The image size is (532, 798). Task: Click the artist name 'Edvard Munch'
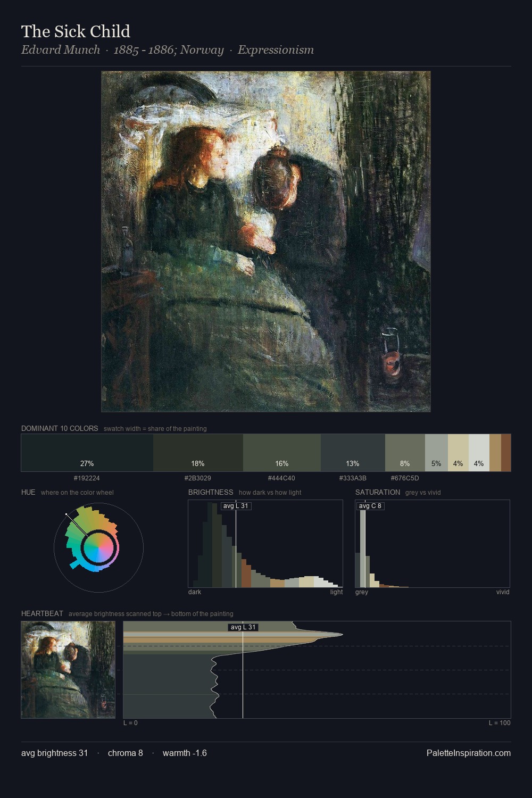pos(61,50)
